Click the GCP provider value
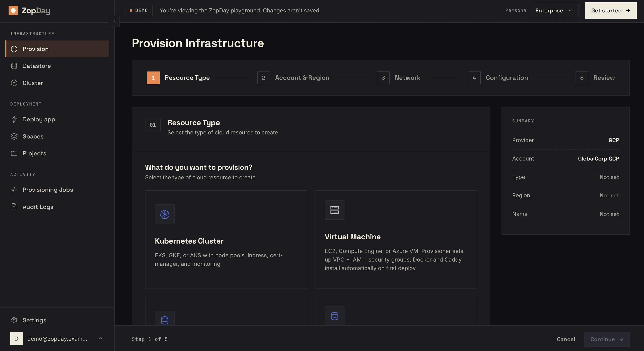The image size is (644, 351). coord(614,140)
